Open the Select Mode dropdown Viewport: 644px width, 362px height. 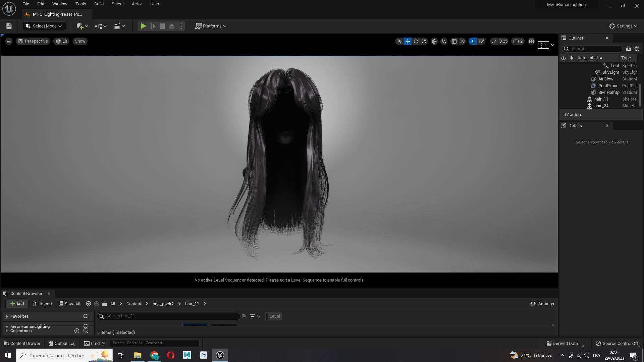tap(44, 26)
